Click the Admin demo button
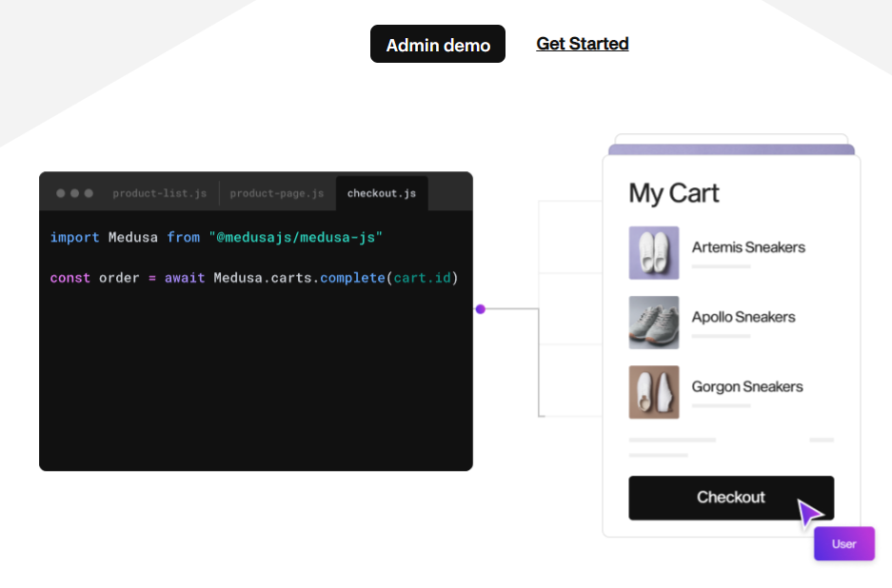This screenshot has height=588, width=892. pos(438,45)
